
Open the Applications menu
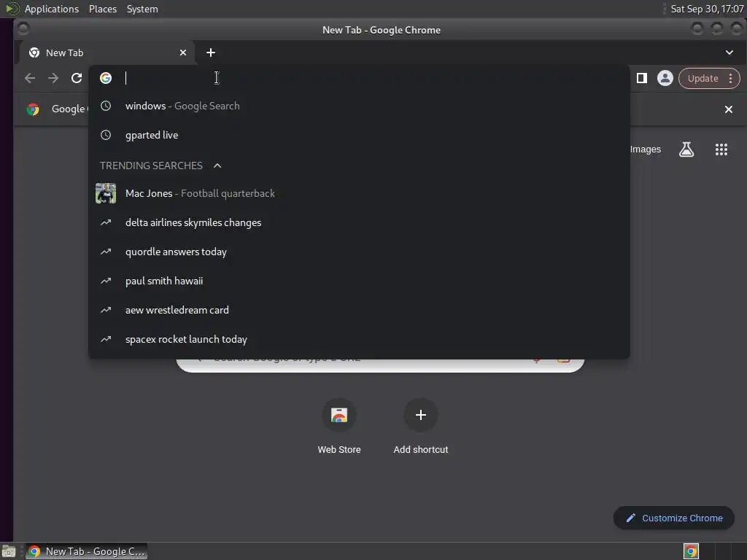tap(52, 9)
